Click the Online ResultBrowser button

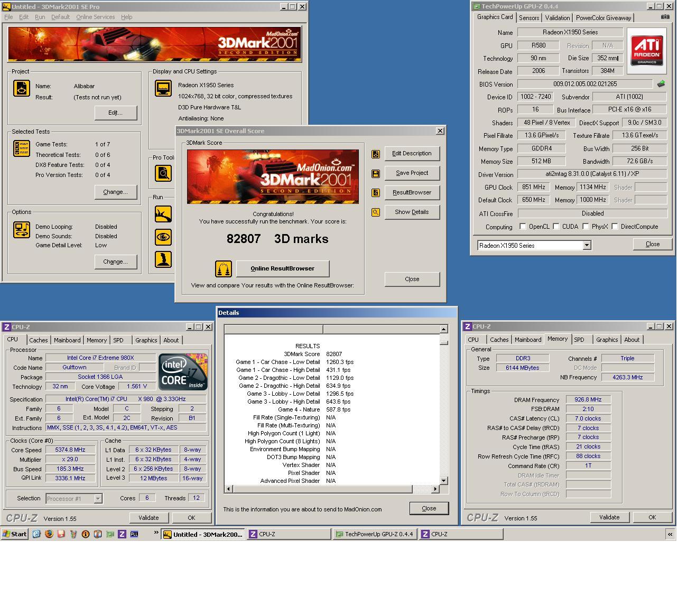pyautogui.click(x=283, y=269)
